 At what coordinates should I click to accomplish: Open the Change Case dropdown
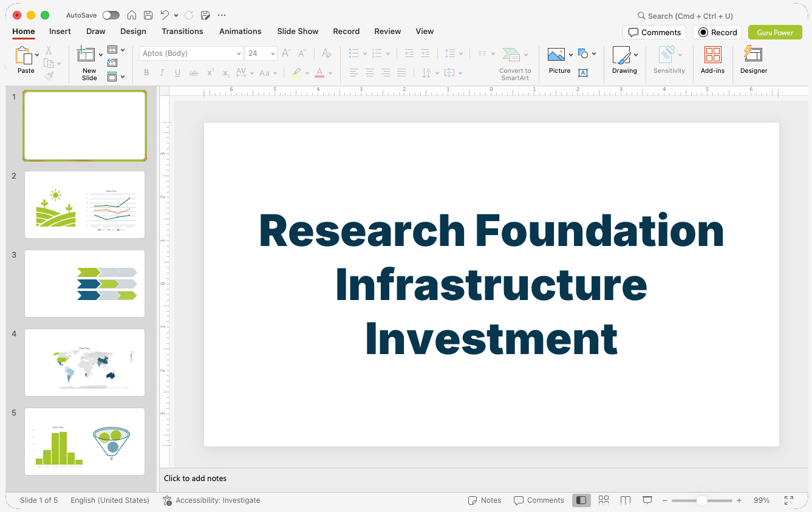point(268,73)
